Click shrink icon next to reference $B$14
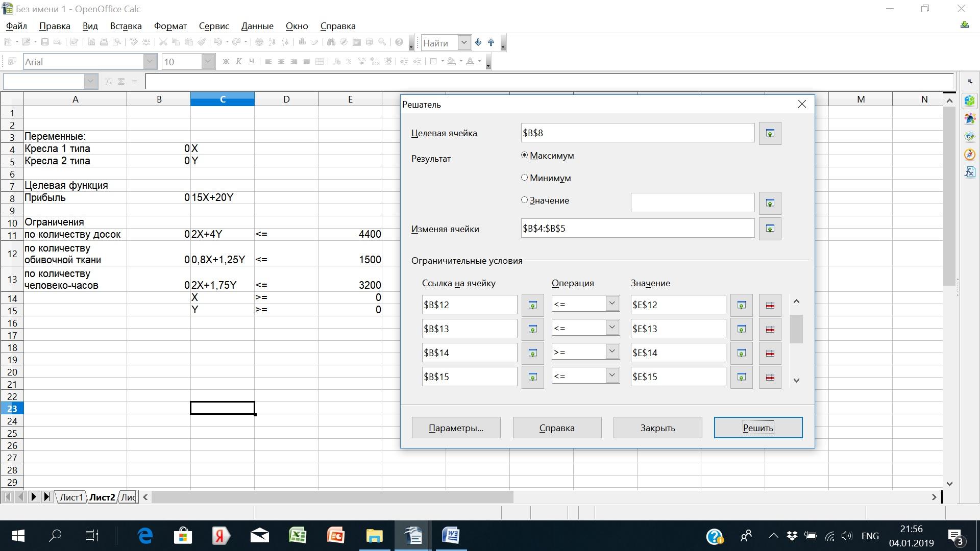 tap(532, 353)
